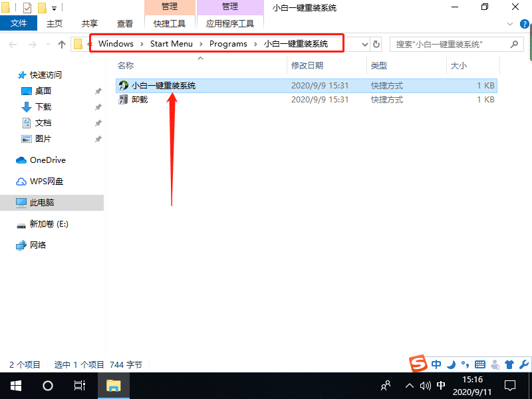This screenshot has height=399, width=532.
Task: Refresh the current folder
Action: 376,45
